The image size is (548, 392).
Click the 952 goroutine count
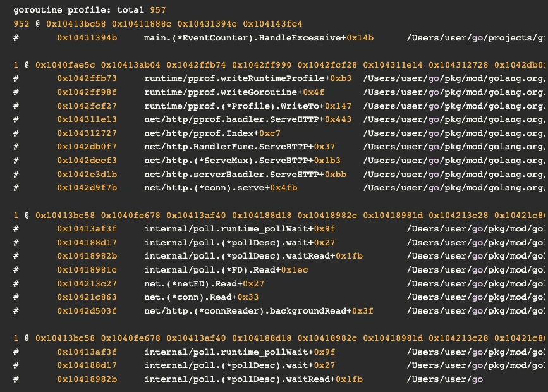click(x=21, y=24)
